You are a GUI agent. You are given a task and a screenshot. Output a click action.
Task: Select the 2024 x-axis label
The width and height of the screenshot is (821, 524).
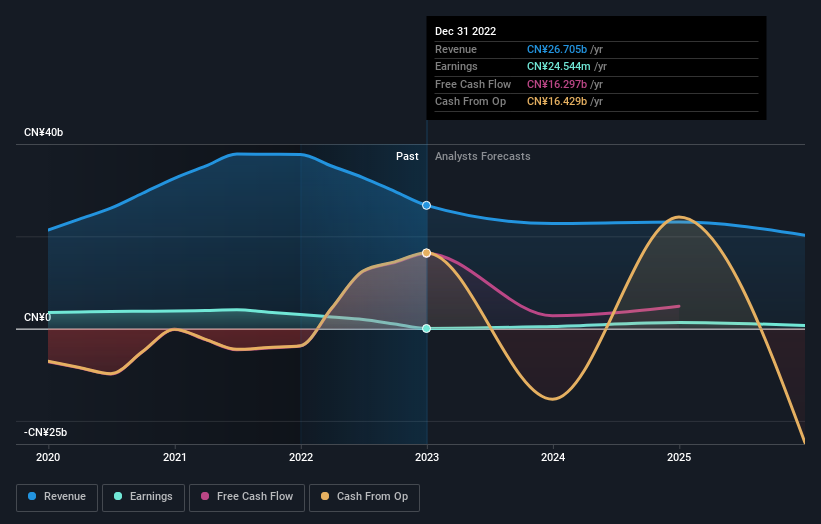(x=553, y=458)
